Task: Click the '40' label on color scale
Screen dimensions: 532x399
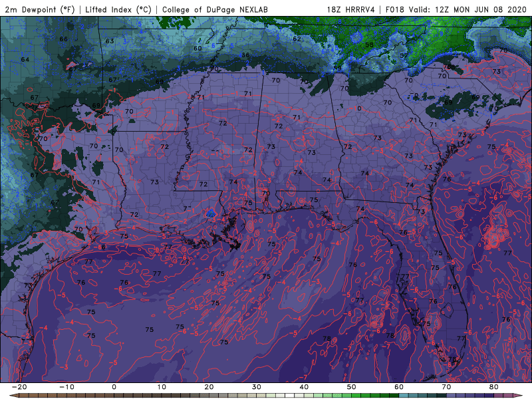Action: [x=304, y=387]
